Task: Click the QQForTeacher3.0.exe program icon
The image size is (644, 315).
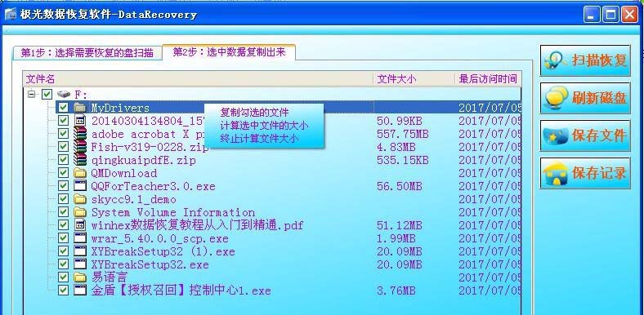Action: click(79, 186)
